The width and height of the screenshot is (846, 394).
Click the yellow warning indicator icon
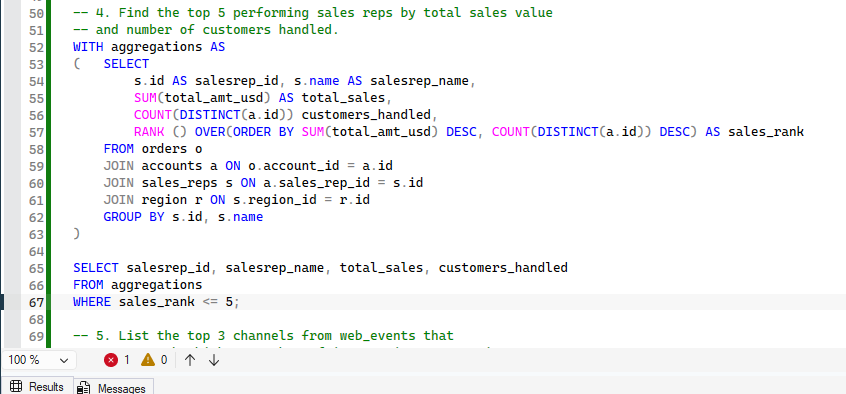click(148, 360)
